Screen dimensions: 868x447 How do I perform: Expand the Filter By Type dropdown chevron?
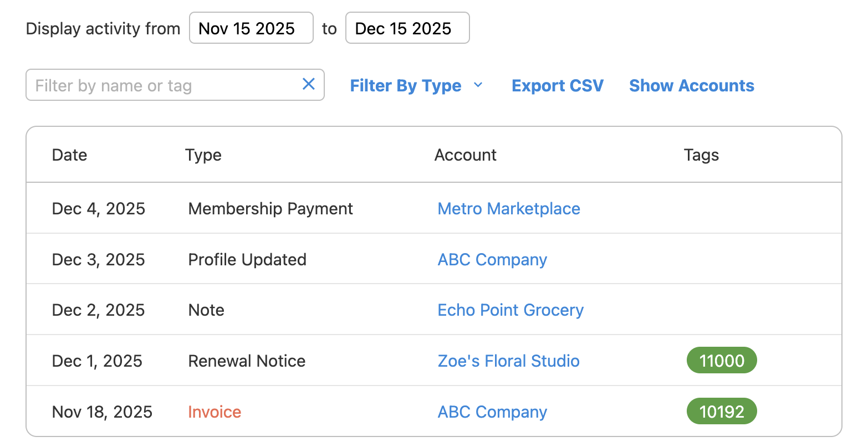tap(478, 85)
